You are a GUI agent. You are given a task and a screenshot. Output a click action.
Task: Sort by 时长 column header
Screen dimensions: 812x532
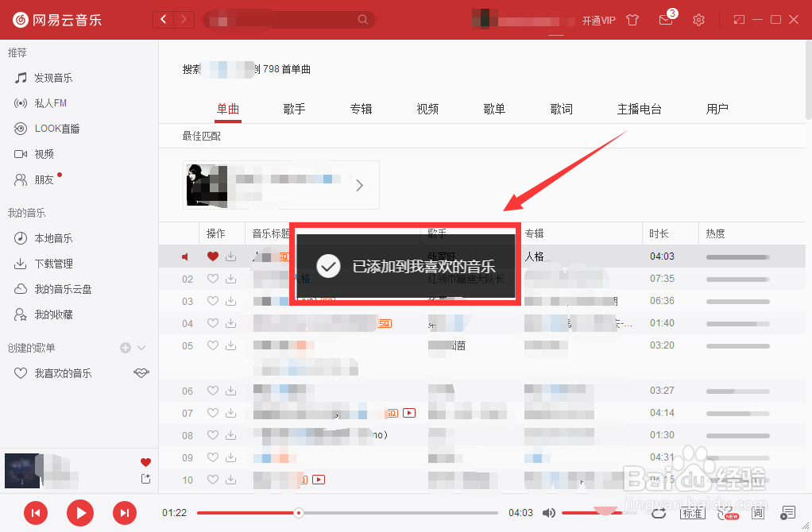[x=659, y=233]
